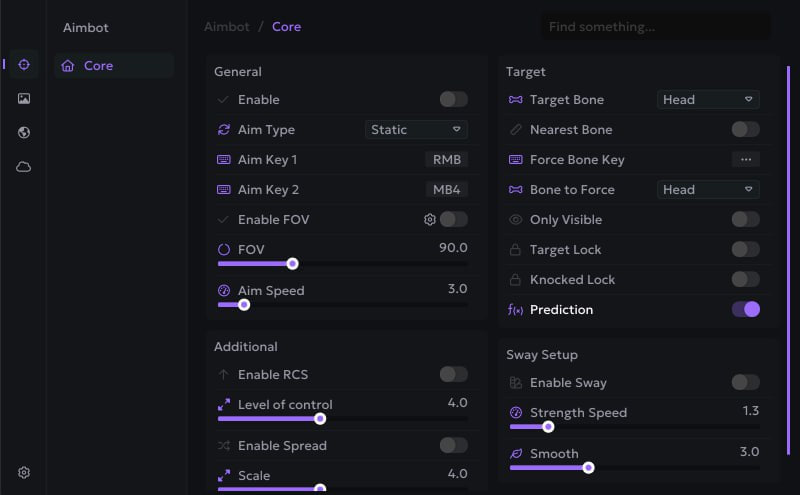Click the f(x) icon beside Prediction
The height and width of the screenshot is (495, 800).
point(516,310)
